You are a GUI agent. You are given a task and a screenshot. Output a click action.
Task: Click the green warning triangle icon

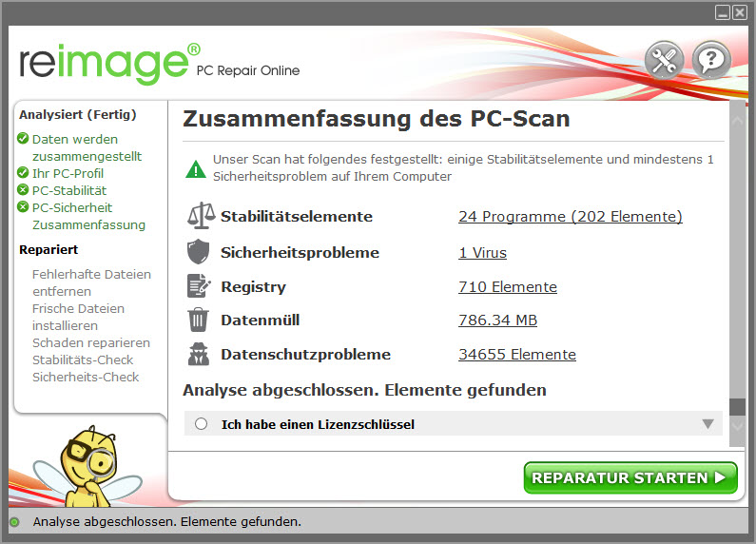196,168
